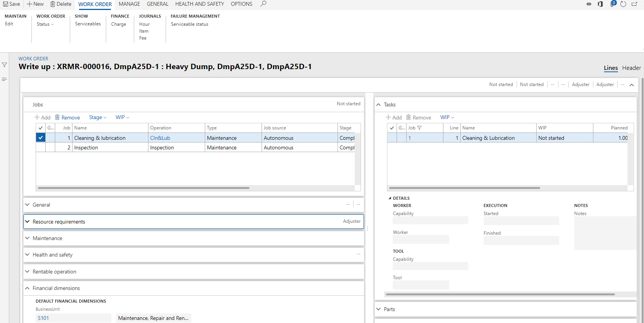The width and height of the screenshot is (644, 323).
Task: Click the Tool field under TOOL
Action: (421, 285)
